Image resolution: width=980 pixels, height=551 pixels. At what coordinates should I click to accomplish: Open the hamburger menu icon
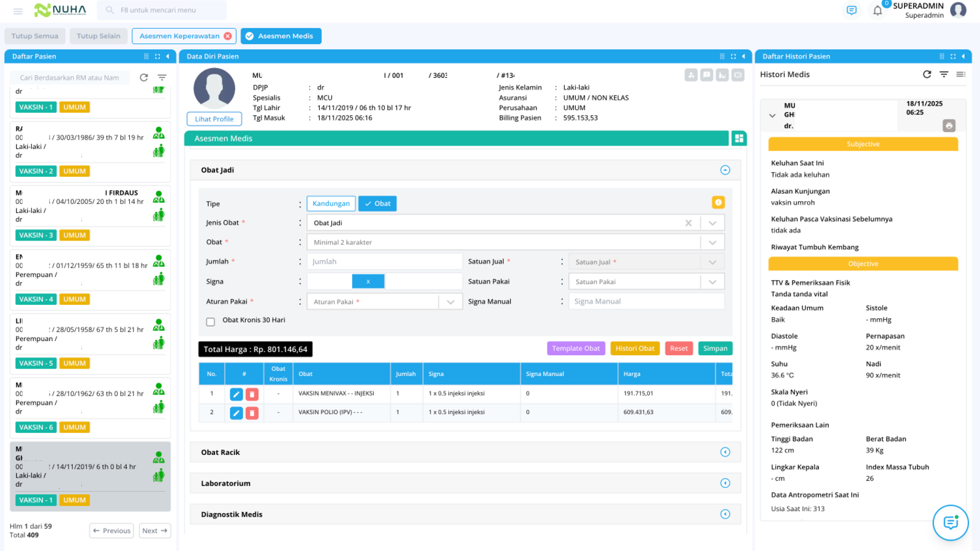click(18, 11)
